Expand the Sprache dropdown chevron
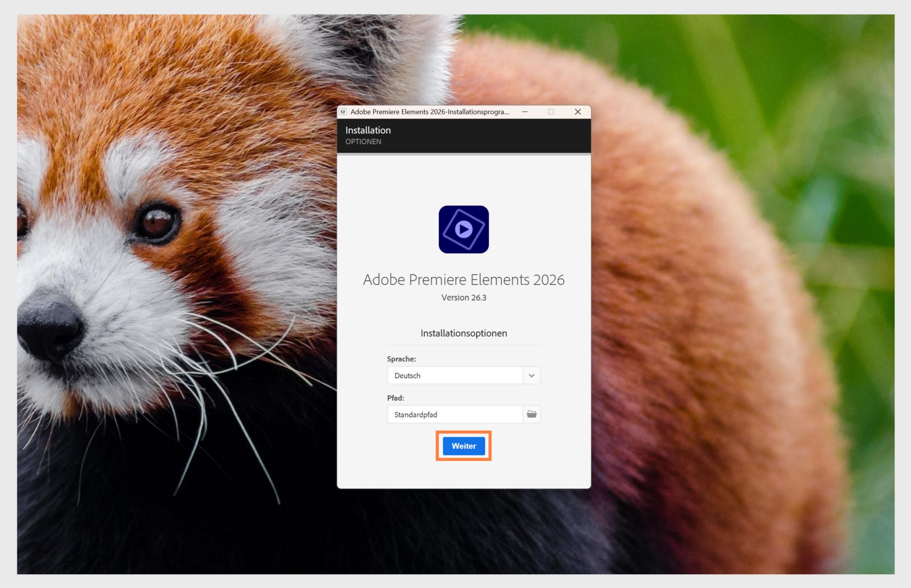The width and height of the screenshot is (911, 588). [531, 376]
